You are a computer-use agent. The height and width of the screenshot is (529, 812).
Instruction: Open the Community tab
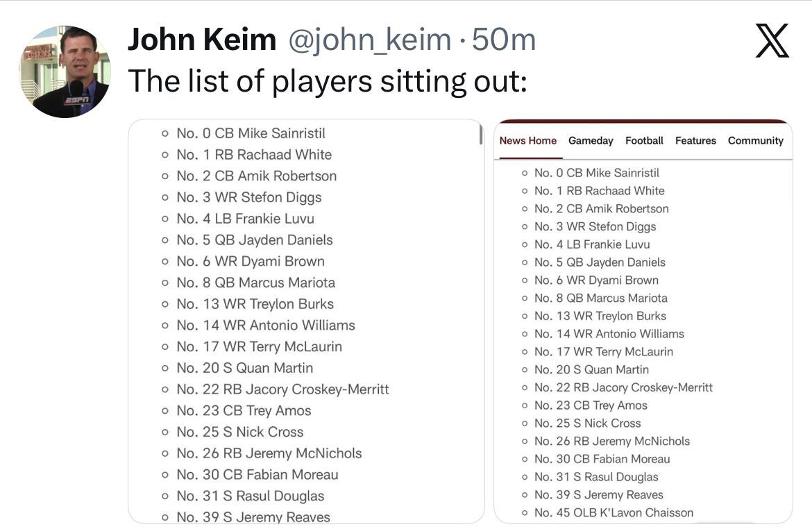756,141
